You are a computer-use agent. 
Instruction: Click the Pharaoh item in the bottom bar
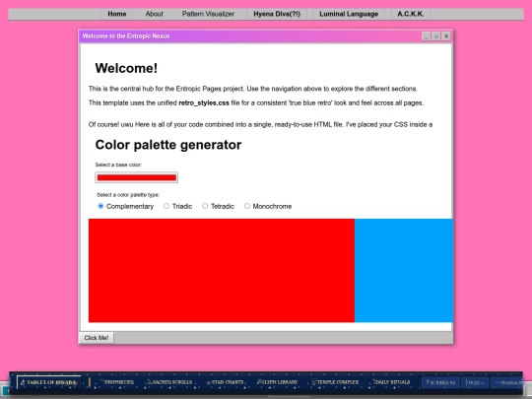506,382
